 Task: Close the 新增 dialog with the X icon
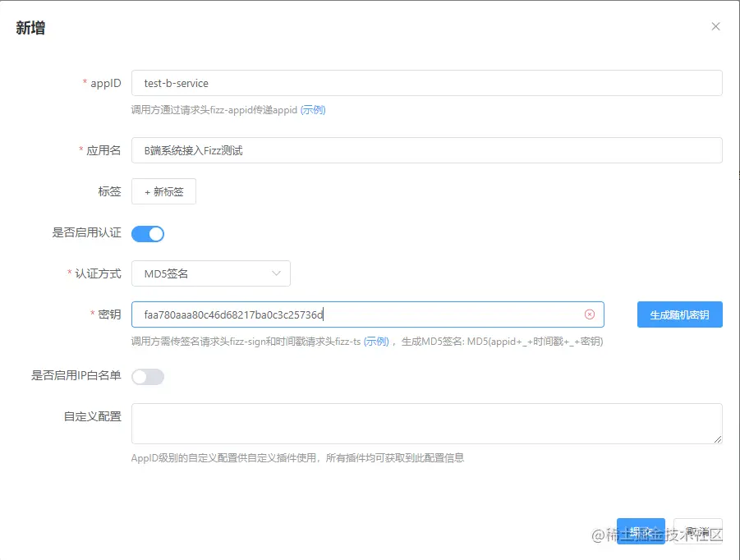click(x=715, y=25)
